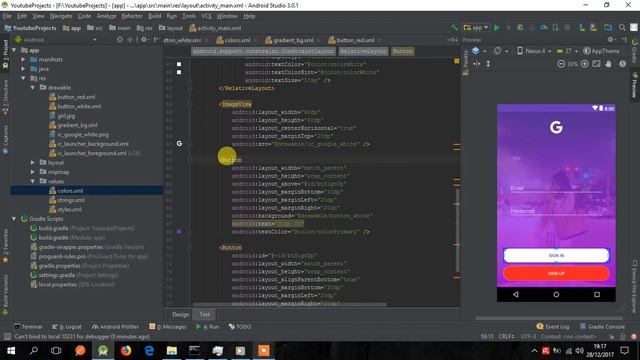Open the orientation dropdown in preview

[x=500, y=51]
